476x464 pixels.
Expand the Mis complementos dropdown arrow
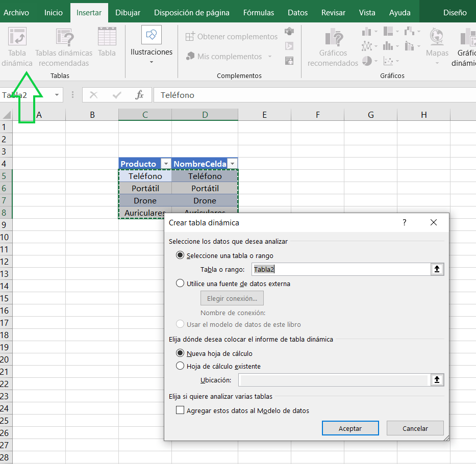pos(269,57)
